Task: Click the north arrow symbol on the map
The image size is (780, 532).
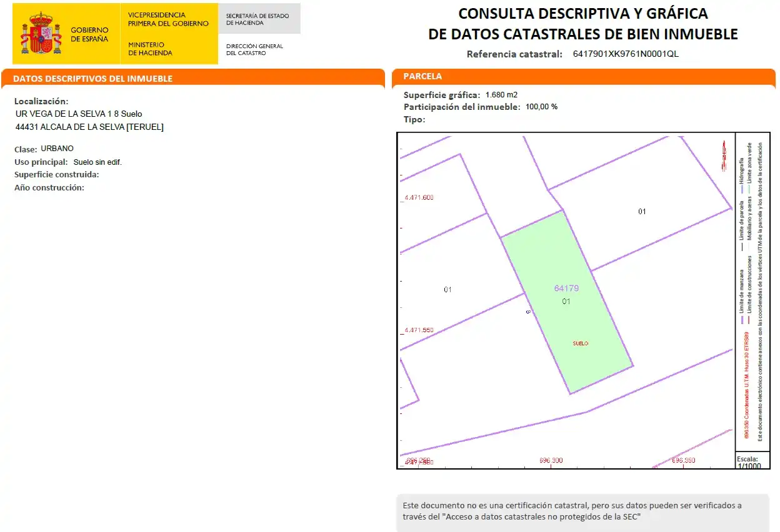Action: [x=724, y=155]
